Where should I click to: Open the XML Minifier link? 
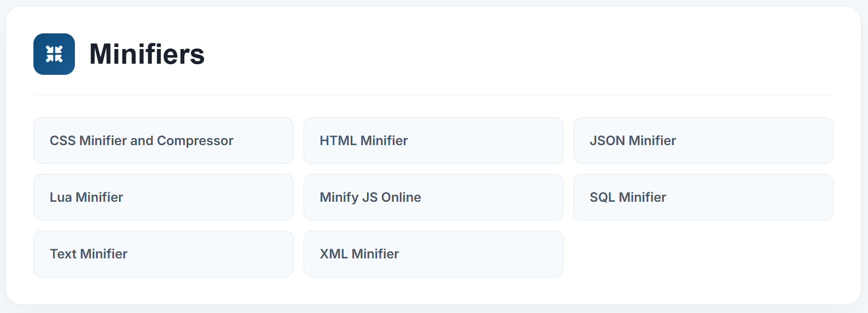(433, 254)
